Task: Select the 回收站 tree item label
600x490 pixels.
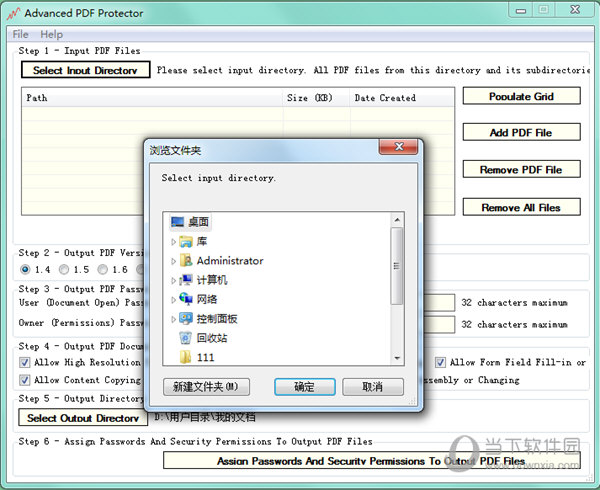Action: pyautogui.click(x=212, y=338)
